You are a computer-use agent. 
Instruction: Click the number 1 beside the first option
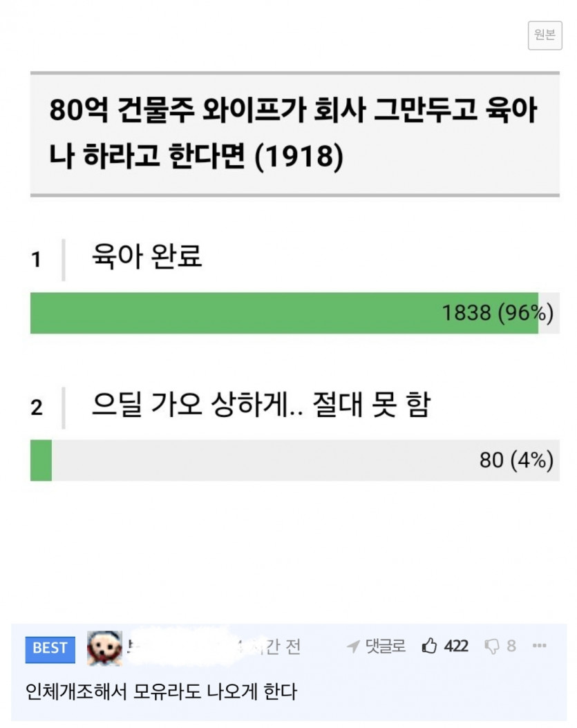pos(37,260)
